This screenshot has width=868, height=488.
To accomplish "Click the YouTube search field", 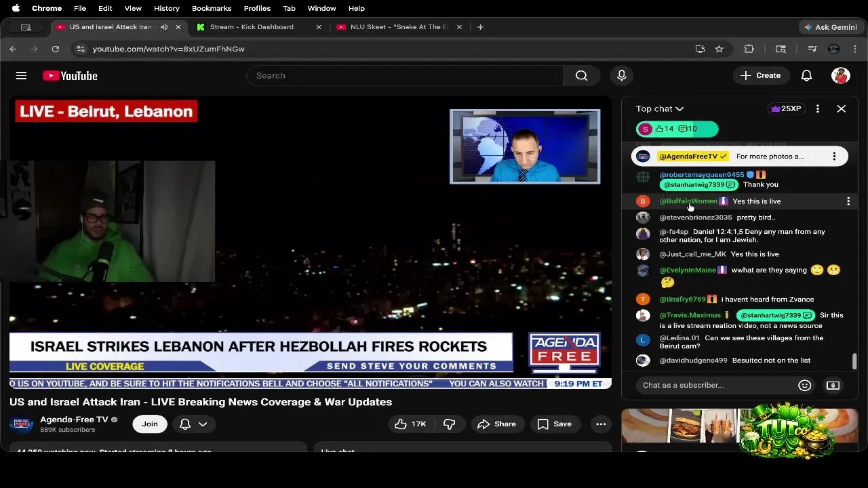I will (x=405, y=75).
